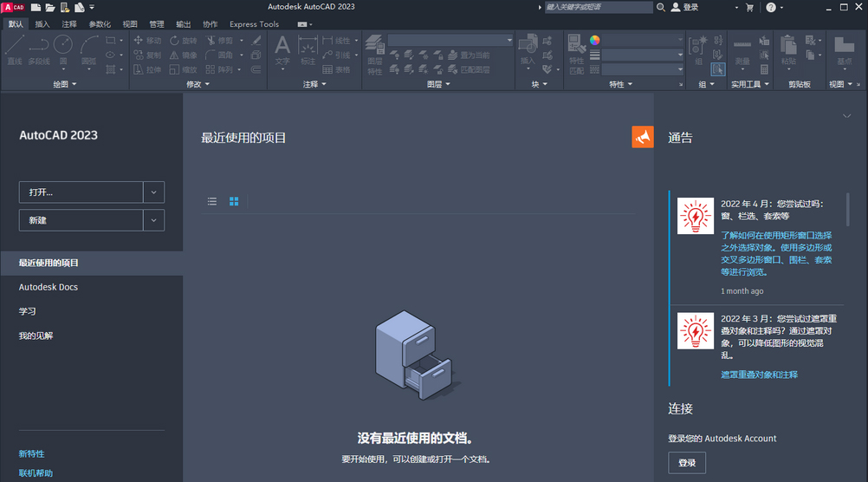Image resolution: width=868 pixels, height=482 pixels.
Task: Click the Open folder icon in quick access toolbar
Action: (x=50, y=7)
